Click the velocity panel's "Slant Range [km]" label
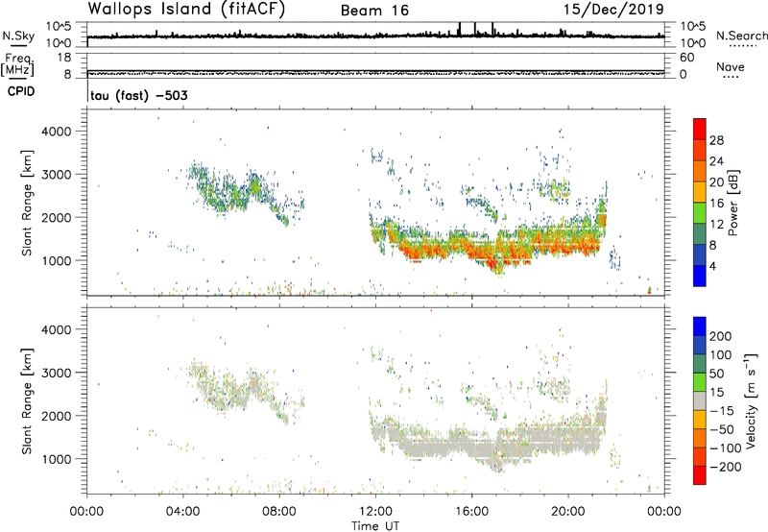 (27, 401)
